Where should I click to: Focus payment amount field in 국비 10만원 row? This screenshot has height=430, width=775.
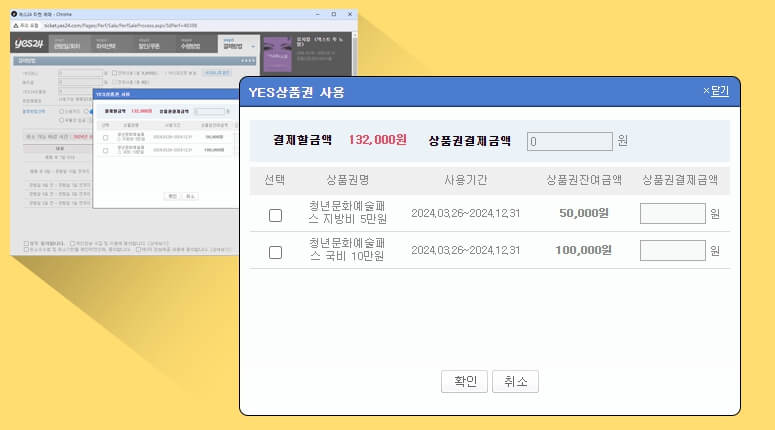672,251
